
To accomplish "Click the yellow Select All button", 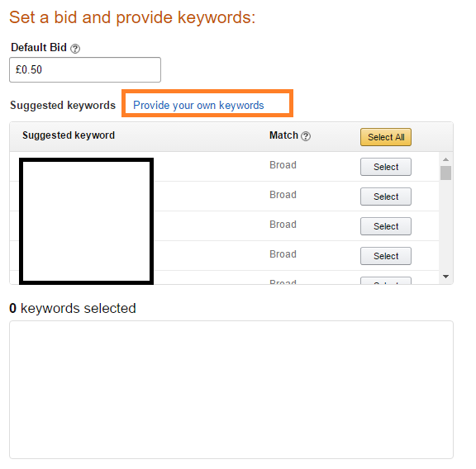I will (x=386, y=137).
